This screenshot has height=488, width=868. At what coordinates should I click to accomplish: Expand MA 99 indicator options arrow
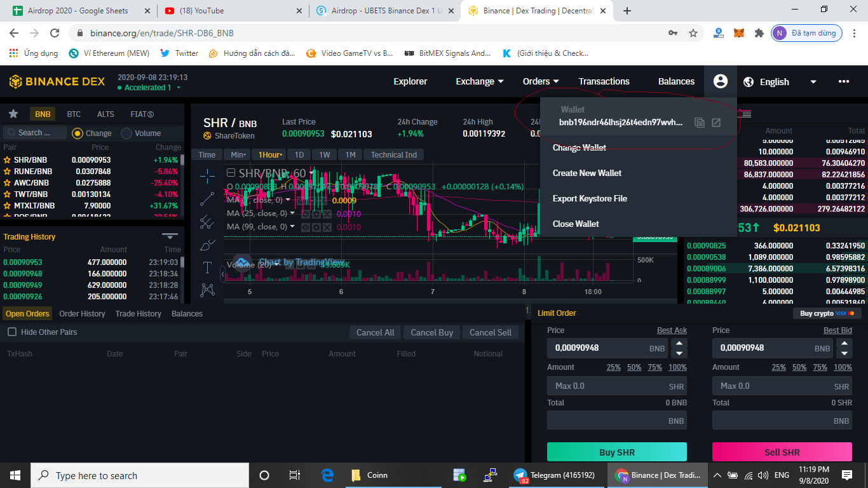293,227
